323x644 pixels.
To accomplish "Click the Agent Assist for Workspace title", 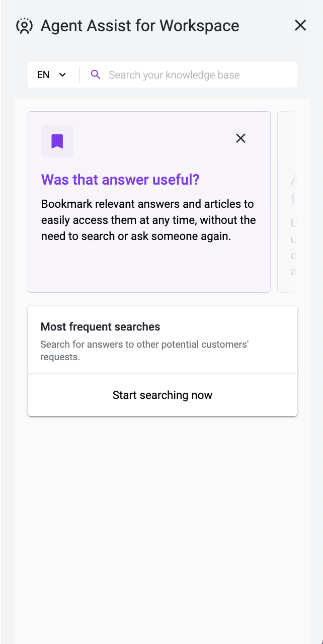I will [x=140, y=26].
